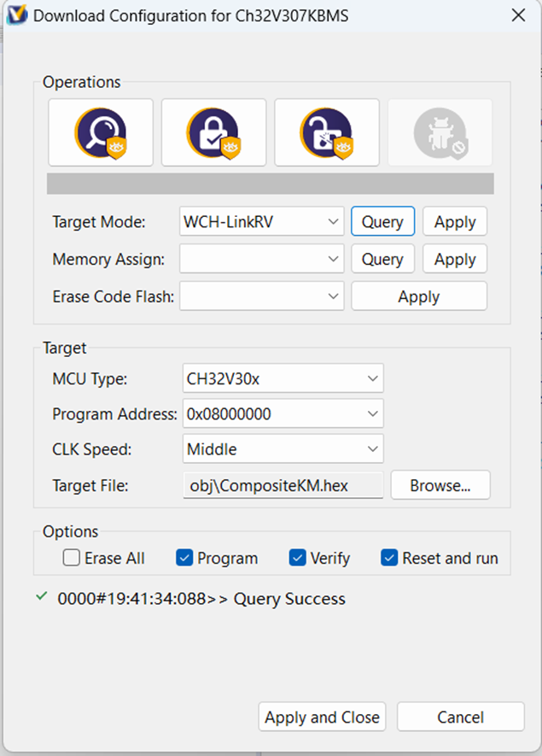Toggle the Erase All checkbox
Image resolution: width=542 pixels, height=756 pixels.
click(x=72, y=558)
